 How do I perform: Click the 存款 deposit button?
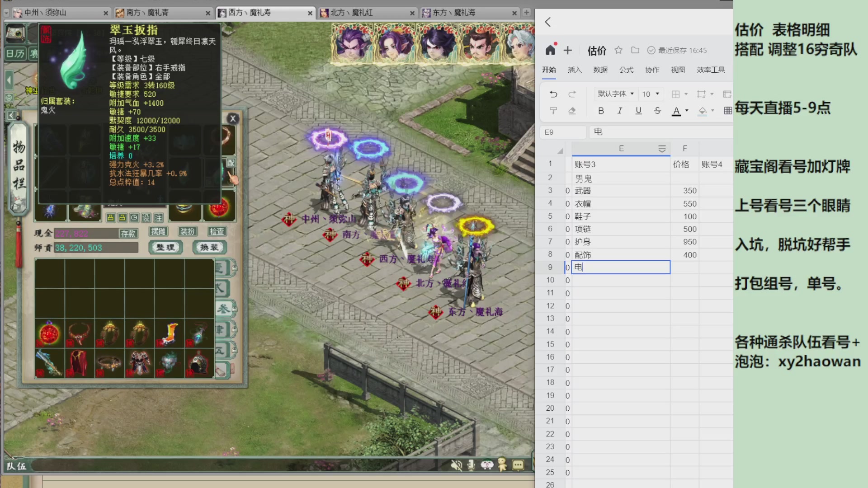(x=128, y=233)
